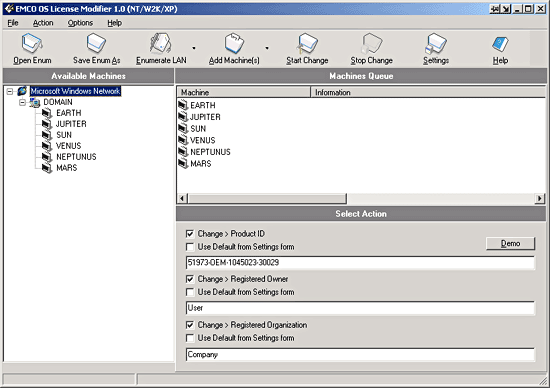Click the Registered Owner field containing User
The image size is (550, 388).
pyautogui.click(x=360, y=308)
